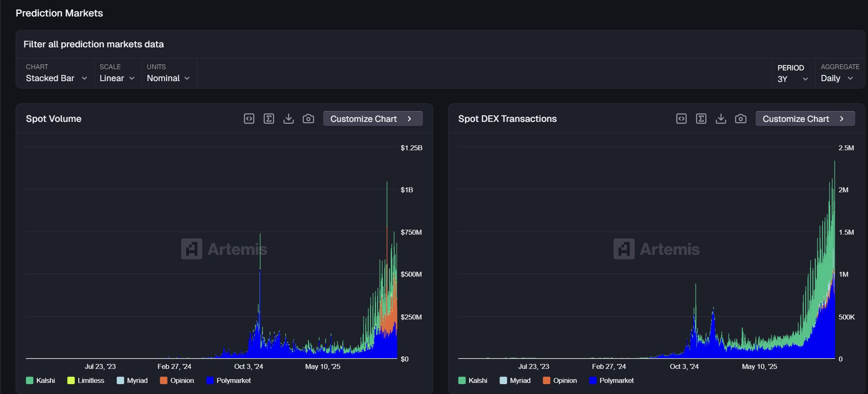Click the 'Filter all prediction markets data' text
Viewport: 868px width, 394px height.
[93, 44]
